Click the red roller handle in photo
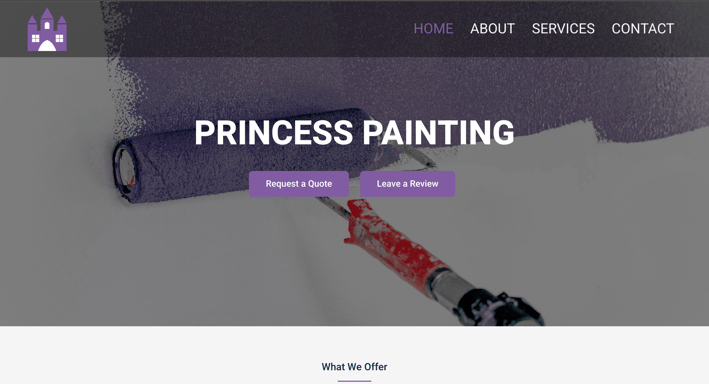The width and height of the screenshot is (709, 384). (x=395, y=247)
